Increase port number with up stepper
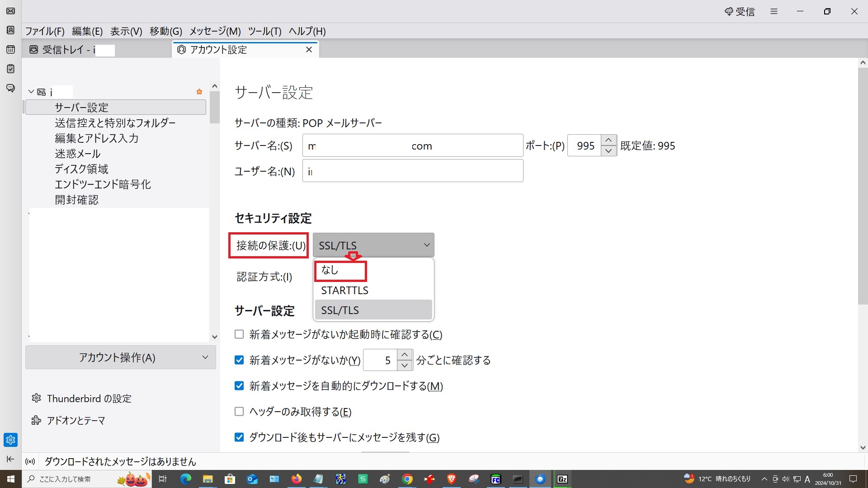The height and width of the screenshot is (488, 868). 609,140
